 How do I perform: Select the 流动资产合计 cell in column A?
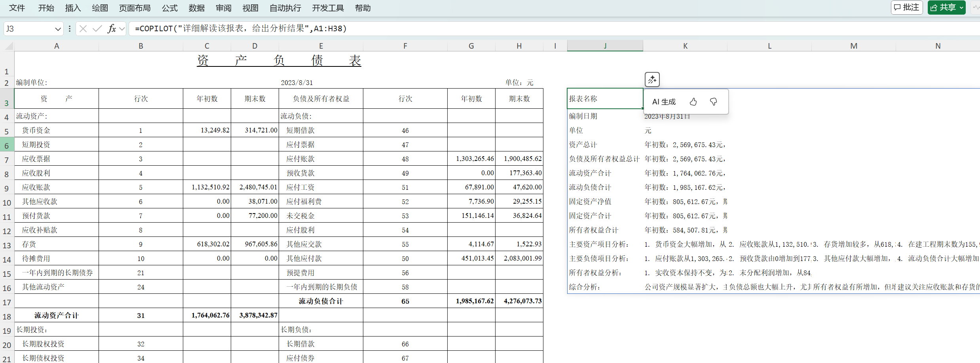(x=57, y=315)
